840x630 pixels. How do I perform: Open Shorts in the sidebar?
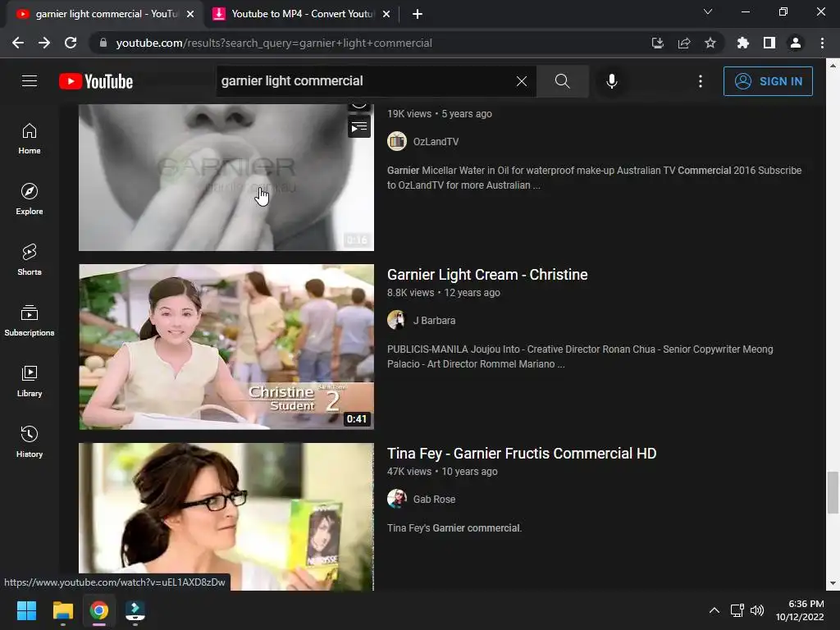pyautogui.click(x=30, y=260)
